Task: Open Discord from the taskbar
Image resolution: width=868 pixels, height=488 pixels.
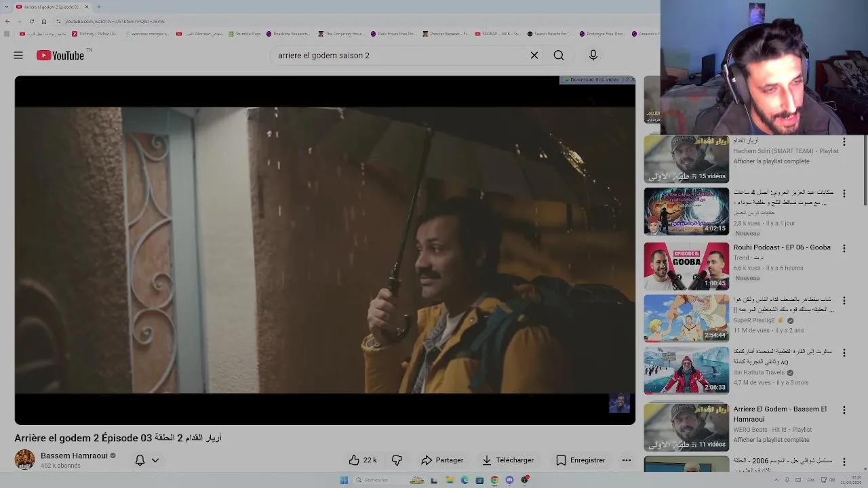Action: tap(509, 481)
